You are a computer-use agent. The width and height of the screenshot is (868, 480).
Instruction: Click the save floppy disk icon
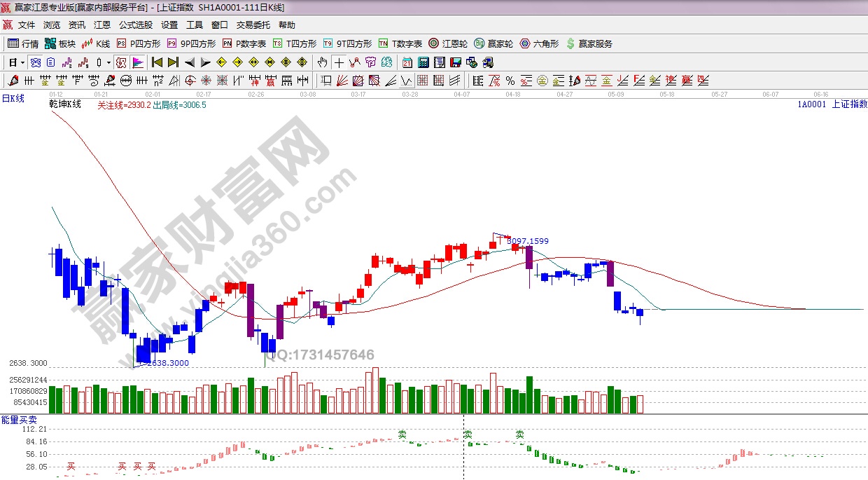point(456,62)
